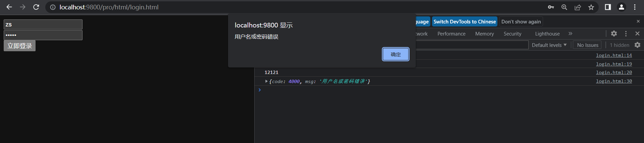Switch to the Memory tab
The width and height of the screenshot is (644, 143).
(484, 34)
